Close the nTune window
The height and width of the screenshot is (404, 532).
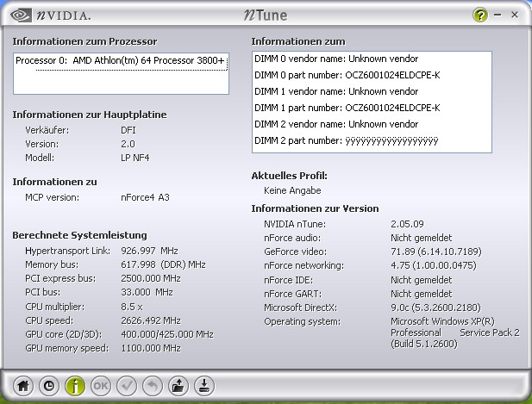pos(515,15)
